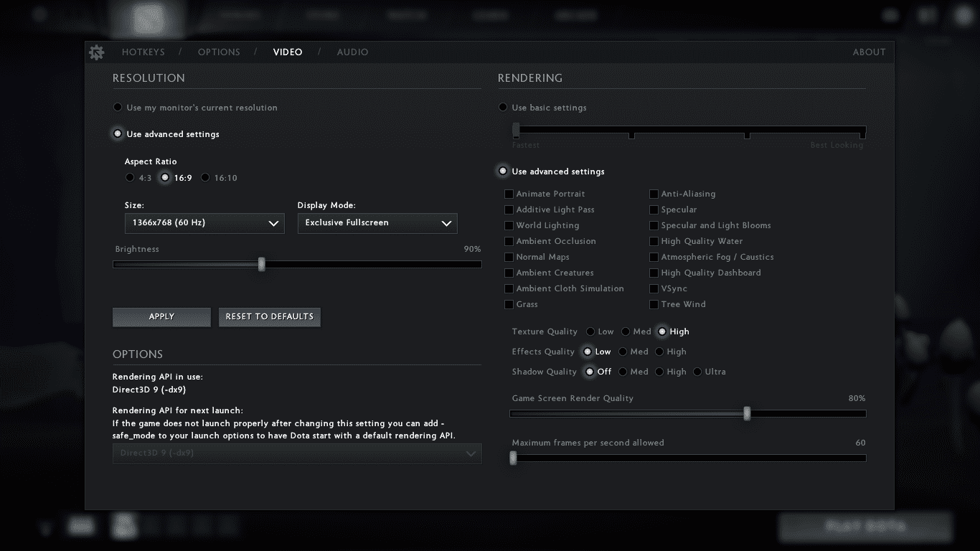Set Shadow Quality to Ultra
The image size is (980, 551).
coord(697,372)
